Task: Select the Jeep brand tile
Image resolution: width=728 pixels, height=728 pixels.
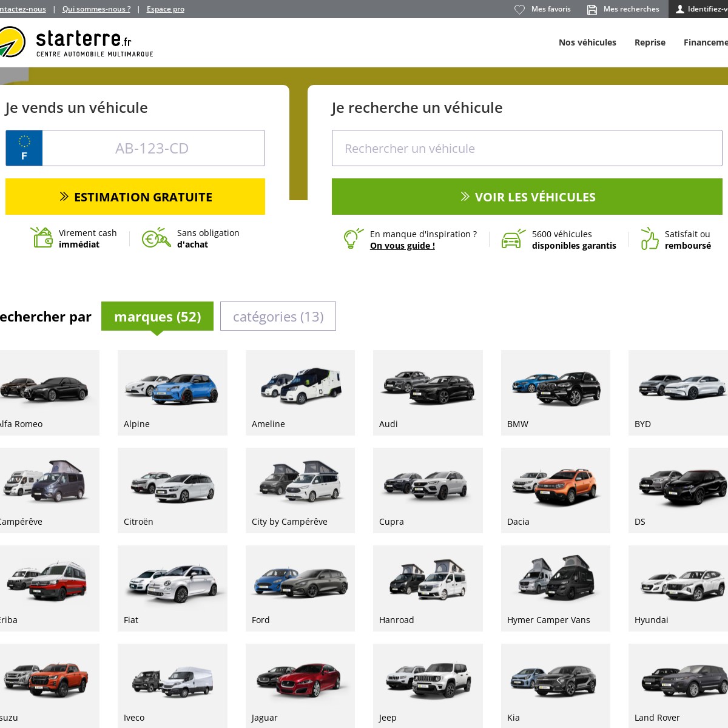Action: pos(428,686)
